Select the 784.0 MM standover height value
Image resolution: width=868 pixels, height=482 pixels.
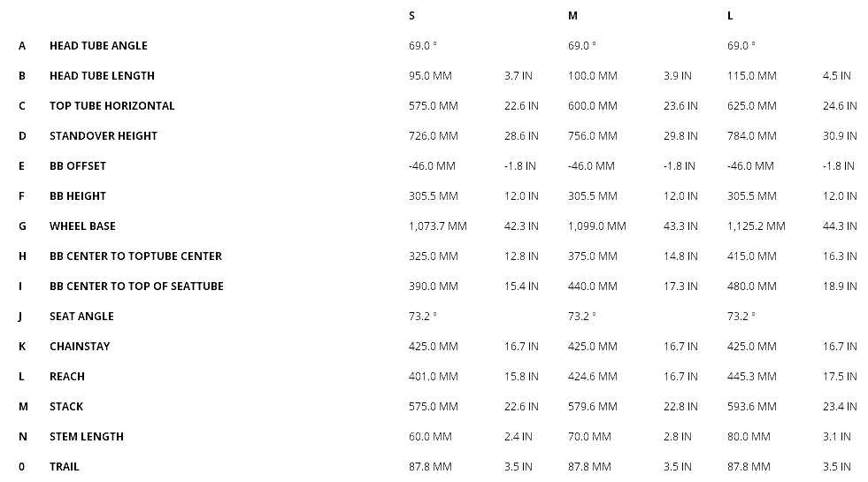[752, 136]
